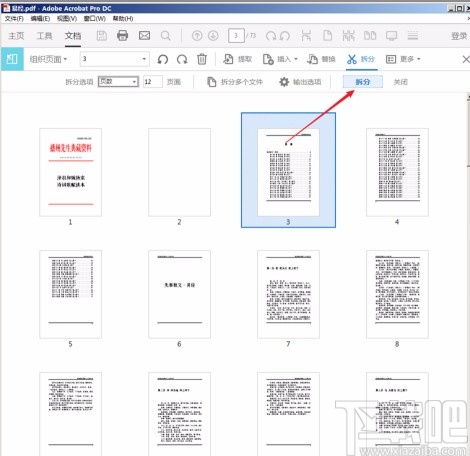Go to next page arrow icon
This screenshot has width=470, height=456.
(x=213, y=35)
